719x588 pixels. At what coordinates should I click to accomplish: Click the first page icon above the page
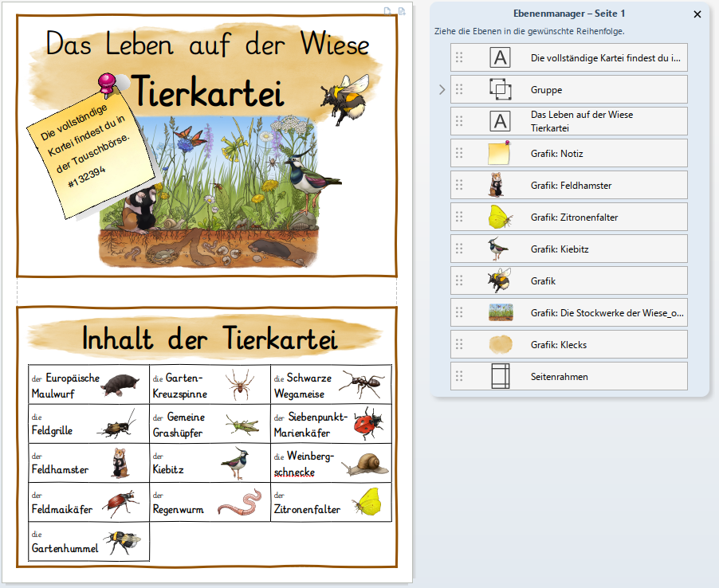click(x=388, y=10)
